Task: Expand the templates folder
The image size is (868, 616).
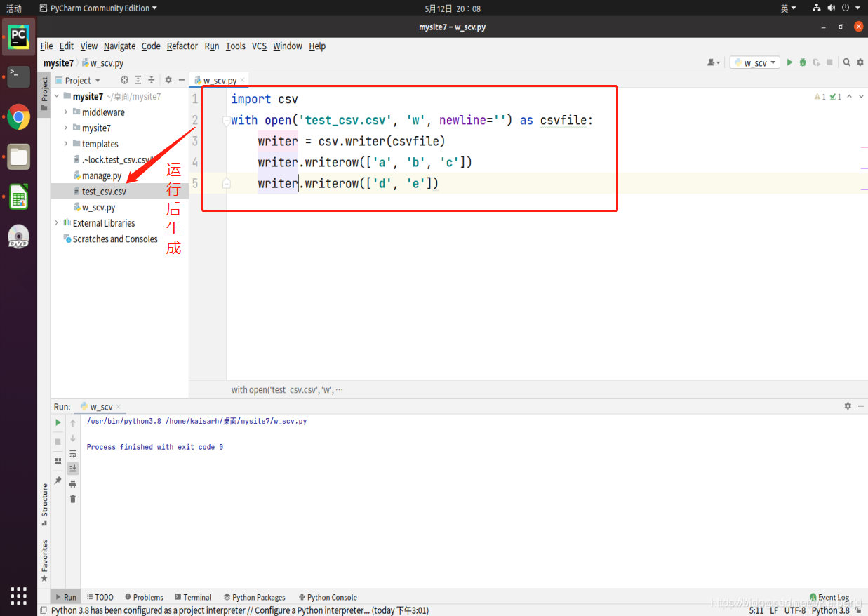Action: pos(66,144)
